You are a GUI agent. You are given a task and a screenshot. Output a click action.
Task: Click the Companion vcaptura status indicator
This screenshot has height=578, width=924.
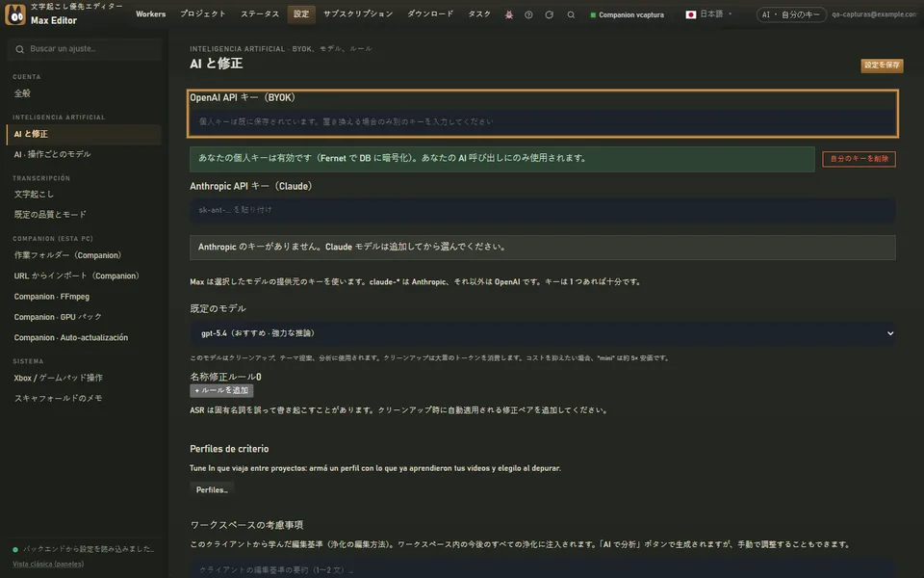(627, 14)
